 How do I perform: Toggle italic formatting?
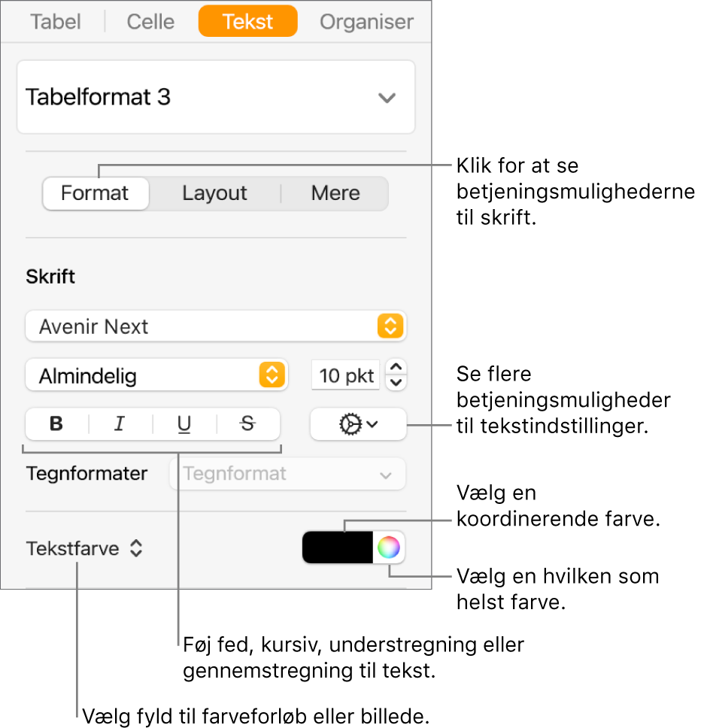click(120, 423)
